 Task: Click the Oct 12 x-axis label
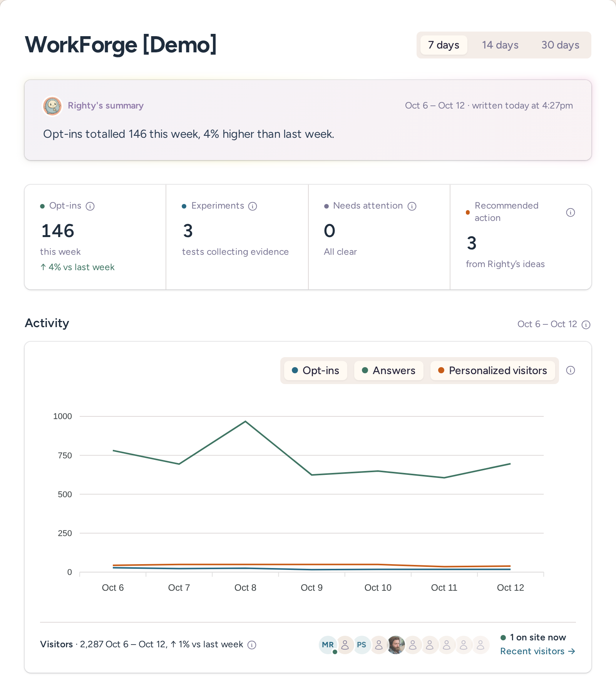pyautogui.click(x=511, y=588)
